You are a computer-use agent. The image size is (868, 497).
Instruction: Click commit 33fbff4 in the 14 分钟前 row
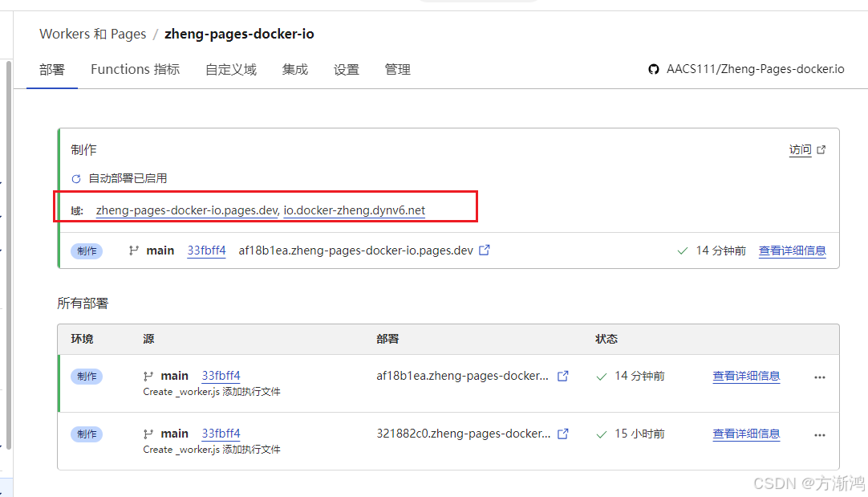221,376
